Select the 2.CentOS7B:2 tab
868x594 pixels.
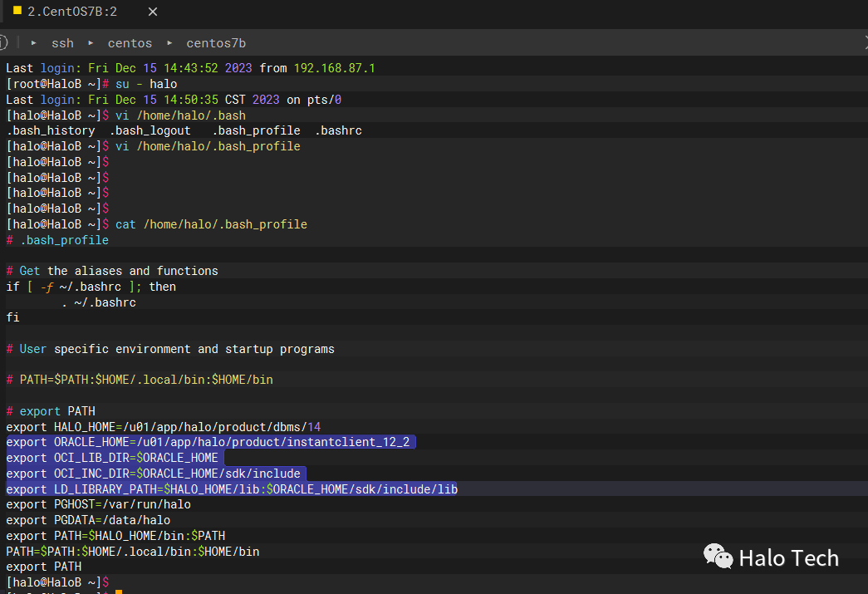72,12
